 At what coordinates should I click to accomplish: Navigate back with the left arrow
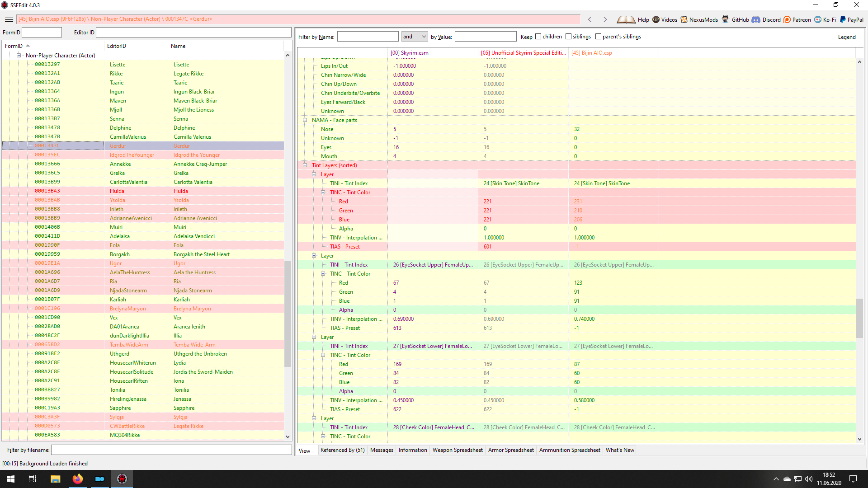(590, 19)
